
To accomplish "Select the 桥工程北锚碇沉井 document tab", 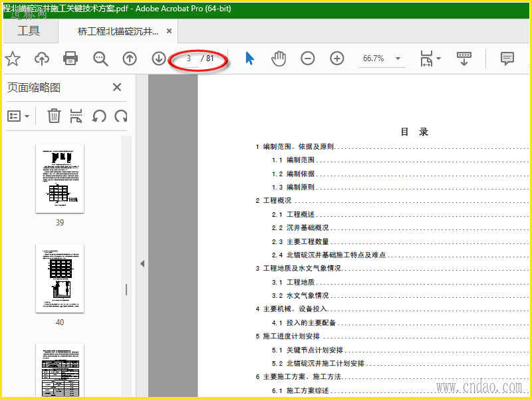I will pyautogui.click(x=118, y=31).
